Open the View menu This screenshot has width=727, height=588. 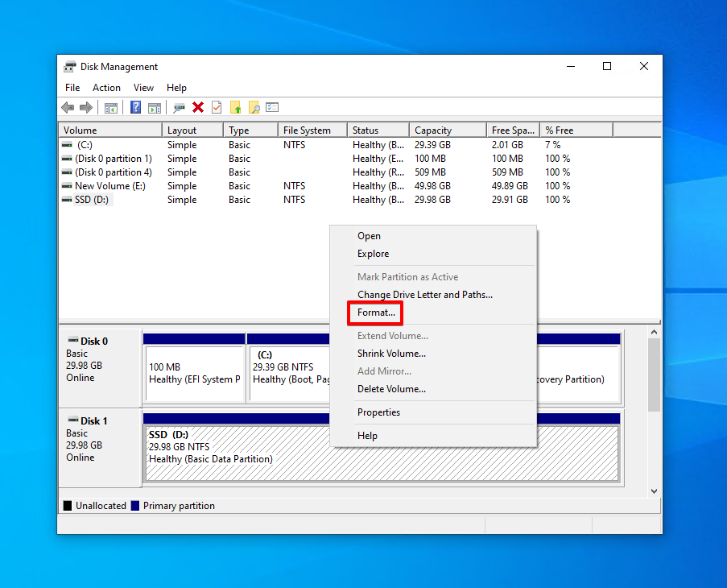143,88
